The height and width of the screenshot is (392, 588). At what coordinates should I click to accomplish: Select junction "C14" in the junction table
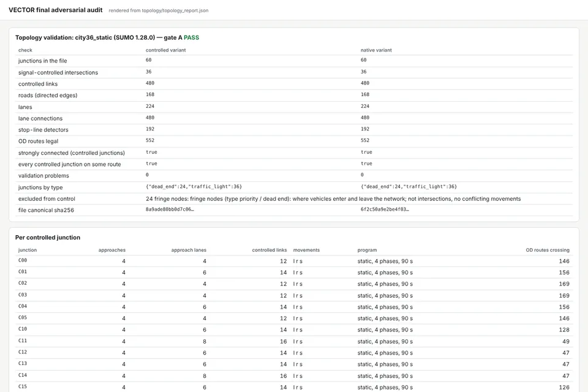point(23,375)
